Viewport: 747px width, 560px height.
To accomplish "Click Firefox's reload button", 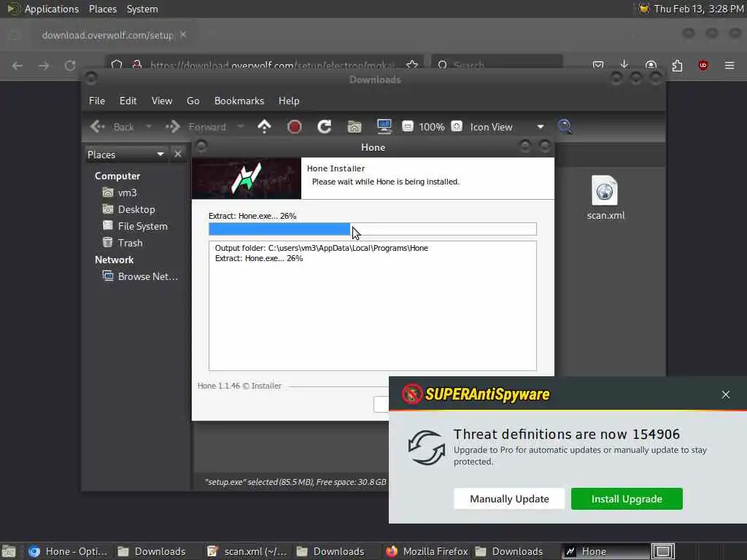I will click(x=70, y=65).
